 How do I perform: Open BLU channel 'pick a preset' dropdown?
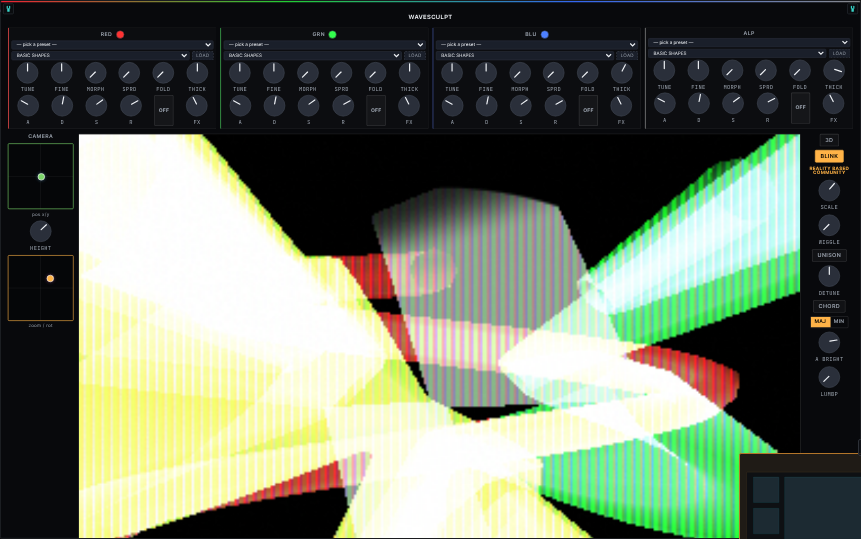tap(537, 44)
